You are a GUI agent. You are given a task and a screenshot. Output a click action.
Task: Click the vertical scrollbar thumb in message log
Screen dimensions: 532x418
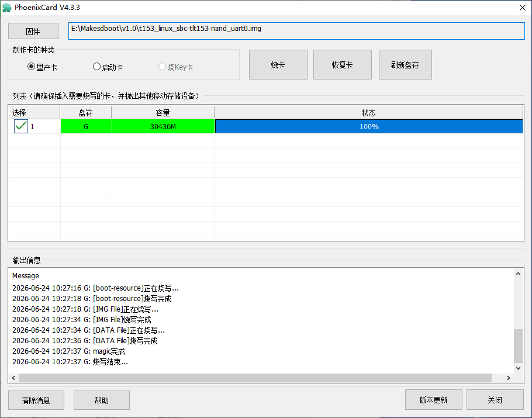(x=518, y=346)
